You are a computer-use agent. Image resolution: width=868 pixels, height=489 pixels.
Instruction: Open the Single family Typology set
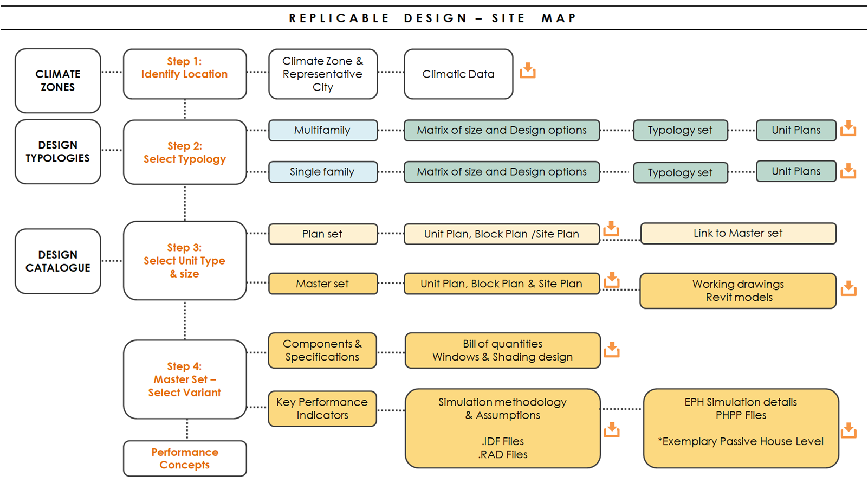click(681, 172)
